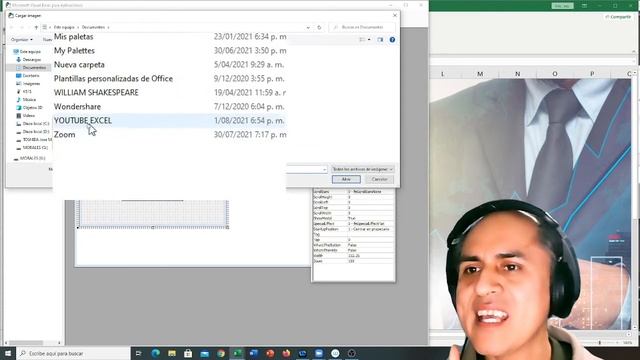Toggle the preview pane icon

click(x=380, y=40)
